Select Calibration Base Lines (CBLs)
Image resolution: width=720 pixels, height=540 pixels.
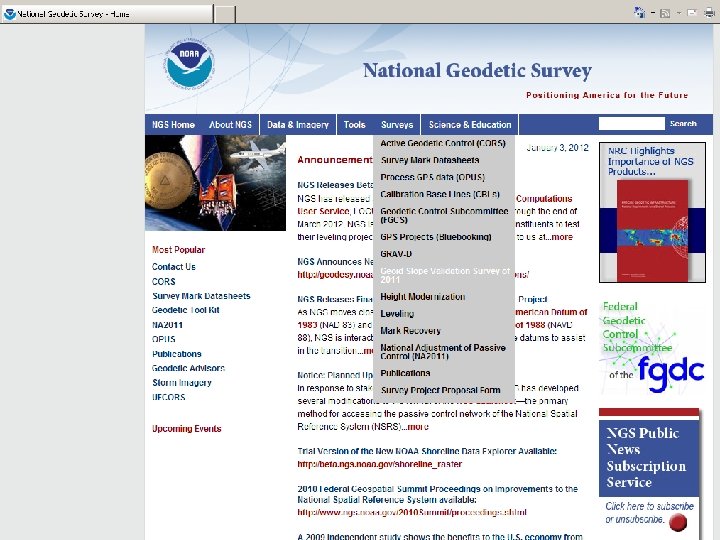440,194
